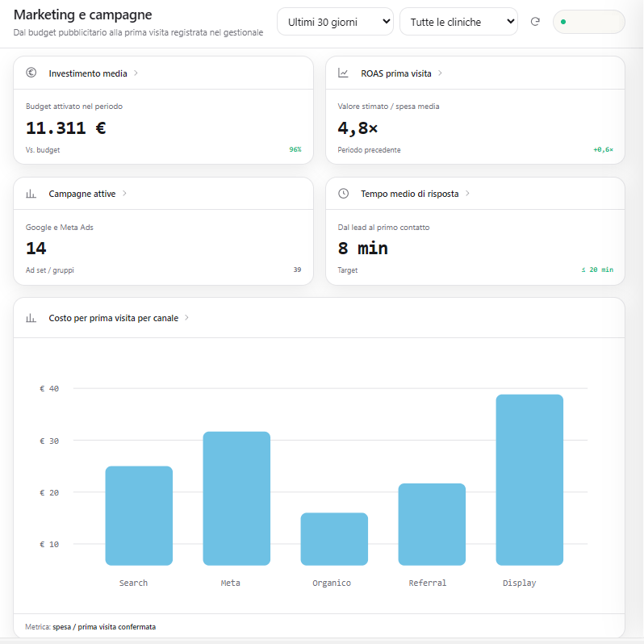
Task: Click the 4,8× ROAS value
Action: (358, 128)
